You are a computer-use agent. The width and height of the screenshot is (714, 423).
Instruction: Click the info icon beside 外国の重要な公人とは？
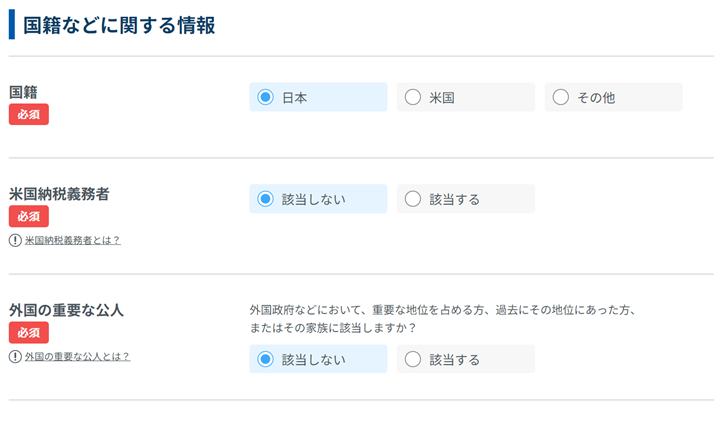coord(15,356)
